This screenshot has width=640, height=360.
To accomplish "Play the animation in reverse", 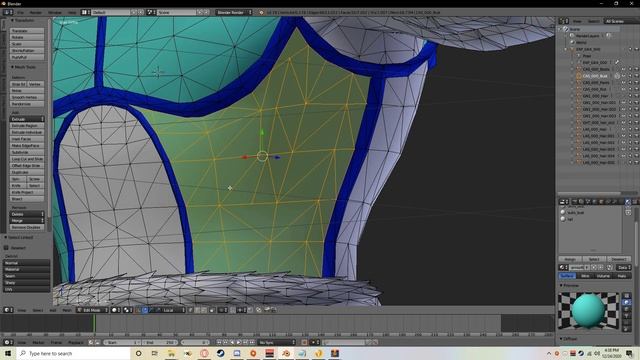I will click(232, 342).
